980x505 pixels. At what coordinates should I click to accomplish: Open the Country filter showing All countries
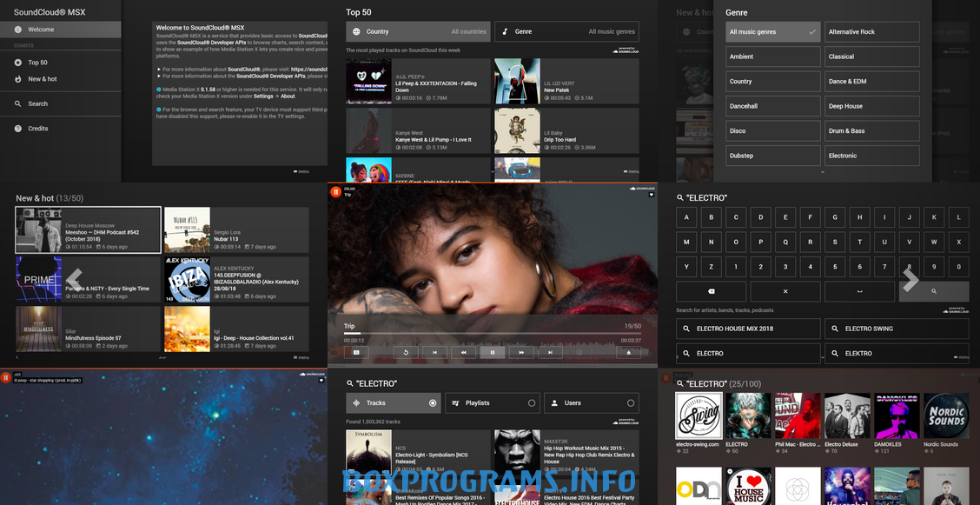click(418, 32)
